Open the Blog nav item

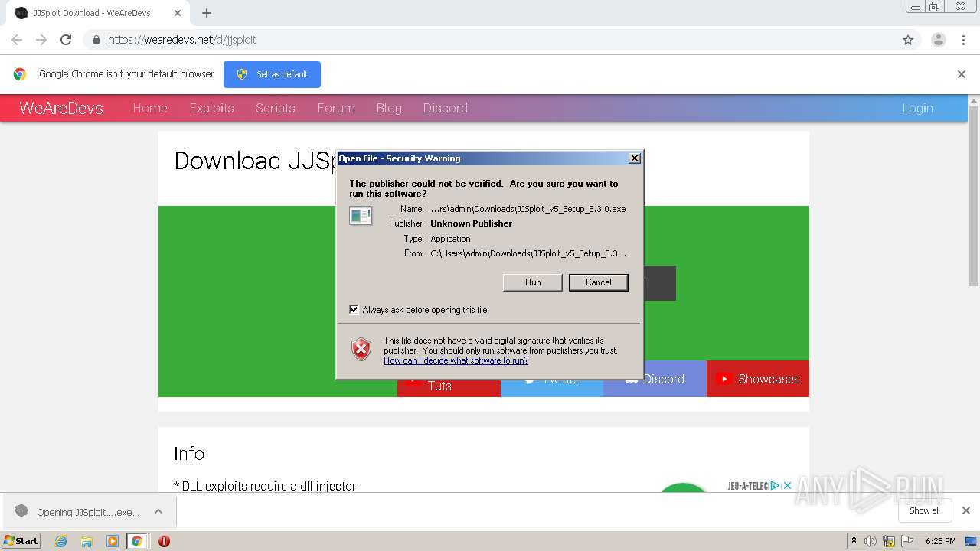(x=389, y=108)
